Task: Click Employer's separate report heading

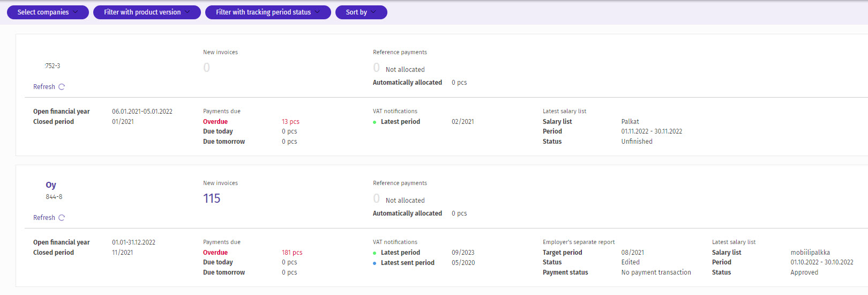Action: pos(579,242)
